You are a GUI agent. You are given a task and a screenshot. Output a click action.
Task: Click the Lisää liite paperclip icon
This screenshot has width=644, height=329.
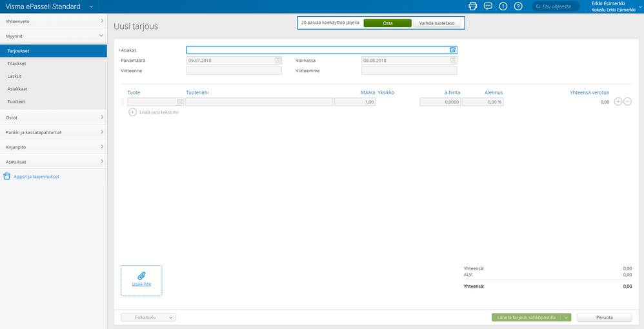pos(141,276)
